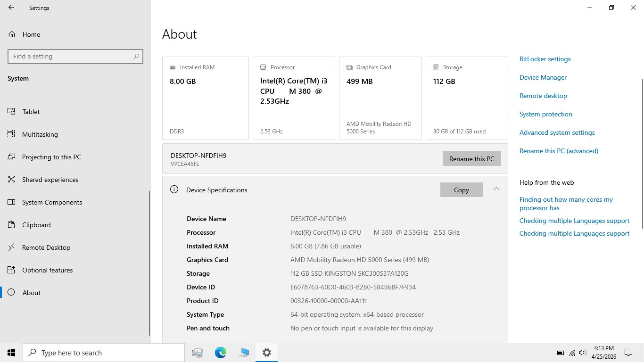
Task: Click the Installed RAM card
Action: click(x=206, y=99)
